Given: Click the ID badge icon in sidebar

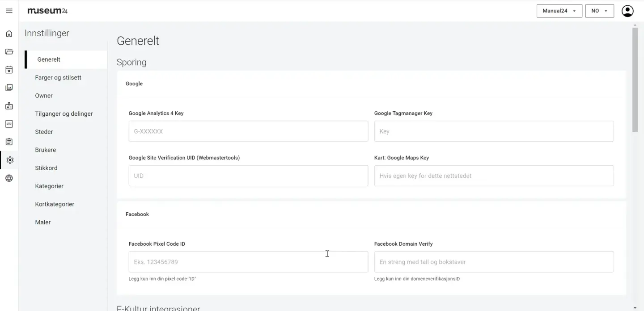Looking at the screenshot, I should tap(9, 106).
